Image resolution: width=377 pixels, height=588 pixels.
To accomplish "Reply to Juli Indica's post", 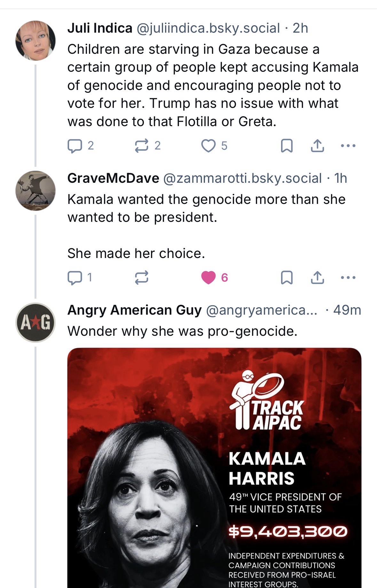I will (x=75, y=146).
